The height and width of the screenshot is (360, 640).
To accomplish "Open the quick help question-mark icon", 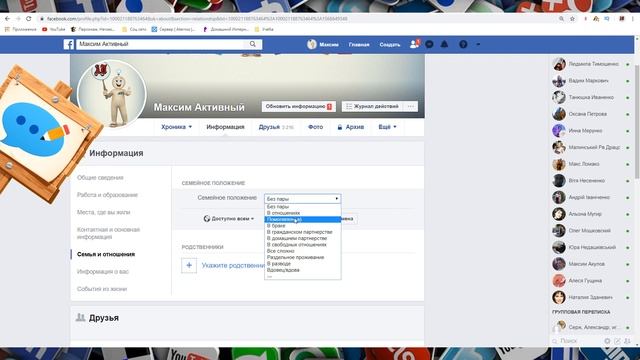I will point(463,44).
